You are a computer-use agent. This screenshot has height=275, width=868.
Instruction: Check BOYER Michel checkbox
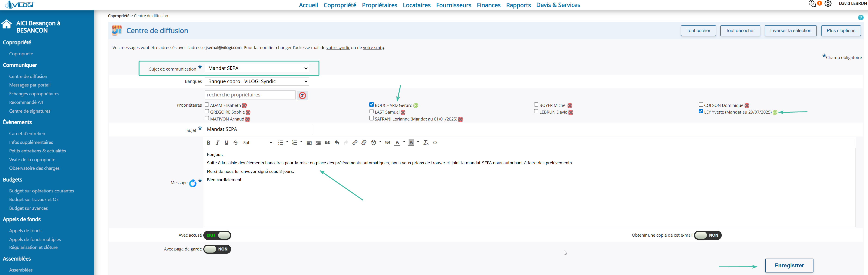[536, 105]
